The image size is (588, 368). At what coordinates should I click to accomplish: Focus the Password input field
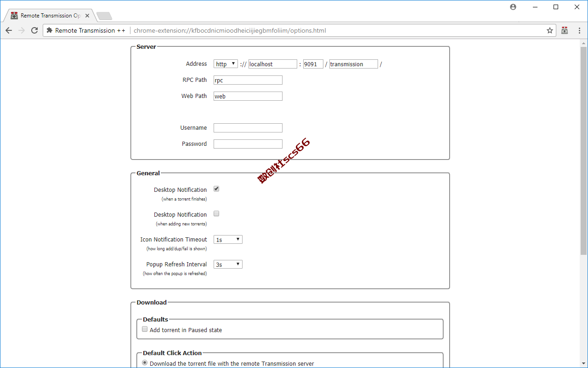coord(248,144)
